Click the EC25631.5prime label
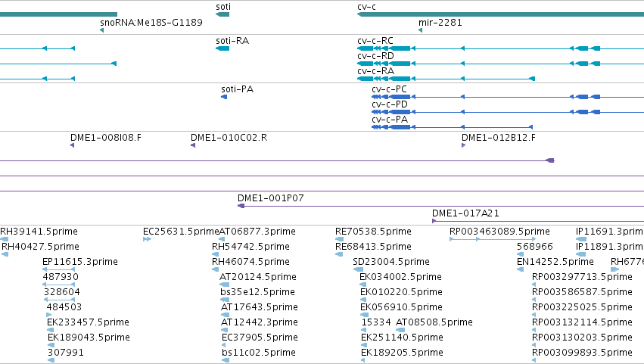The width and height of the screenshot is (644, 364). point(181,232)
